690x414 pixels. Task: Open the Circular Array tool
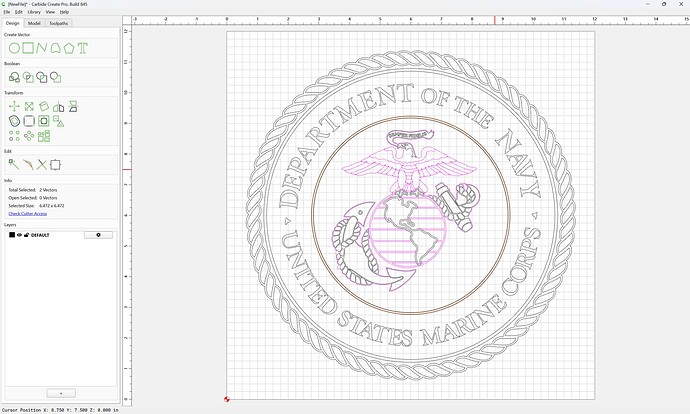click(x=29, y=136)
